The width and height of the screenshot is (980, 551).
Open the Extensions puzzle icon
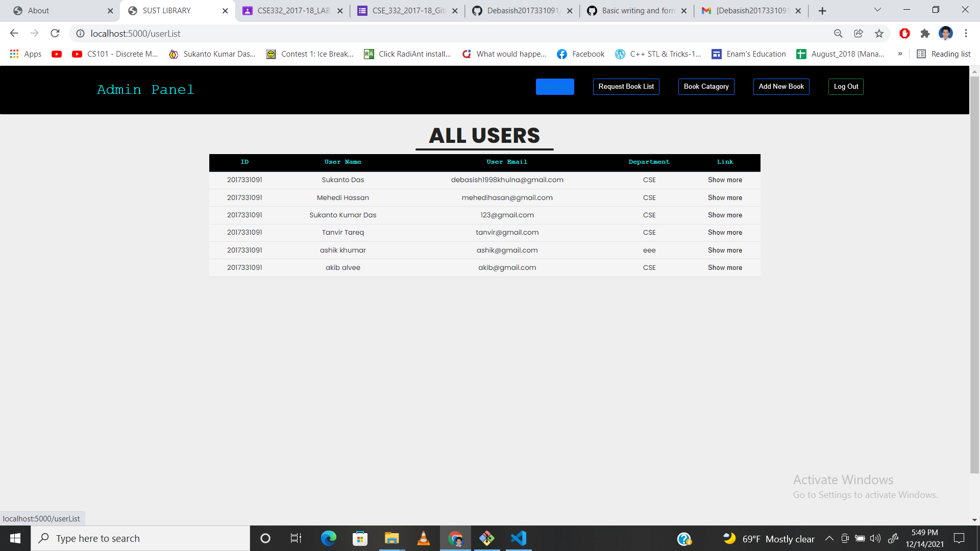925,33
